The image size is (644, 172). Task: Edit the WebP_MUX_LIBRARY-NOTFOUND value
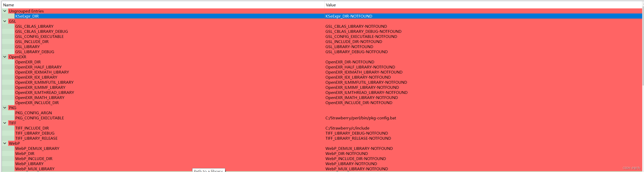(x=357, y=169)
